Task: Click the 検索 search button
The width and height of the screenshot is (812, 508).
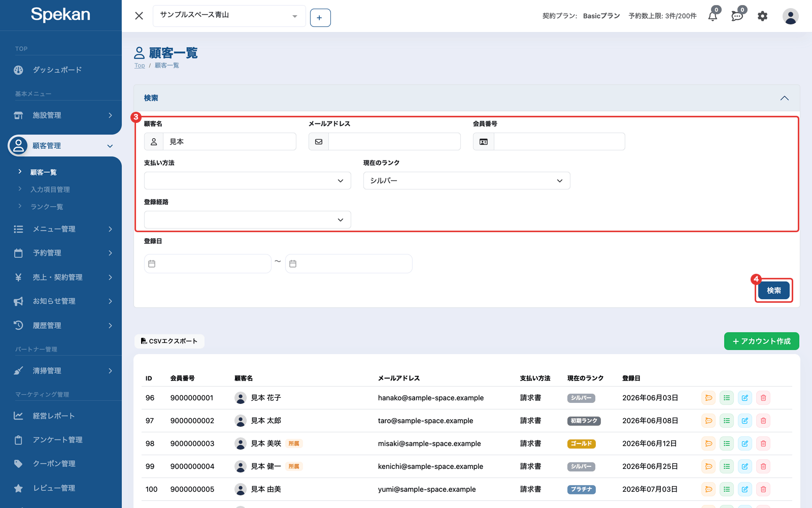Action: [774, 291]
